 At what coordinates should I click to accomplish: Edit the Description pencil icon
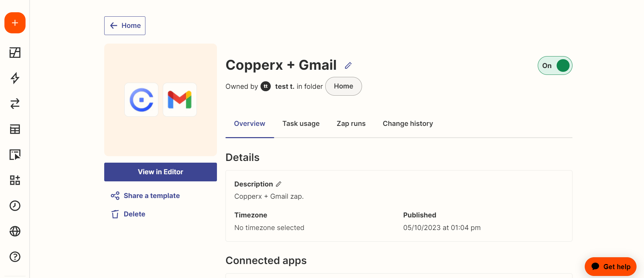[x=279, y=184]
